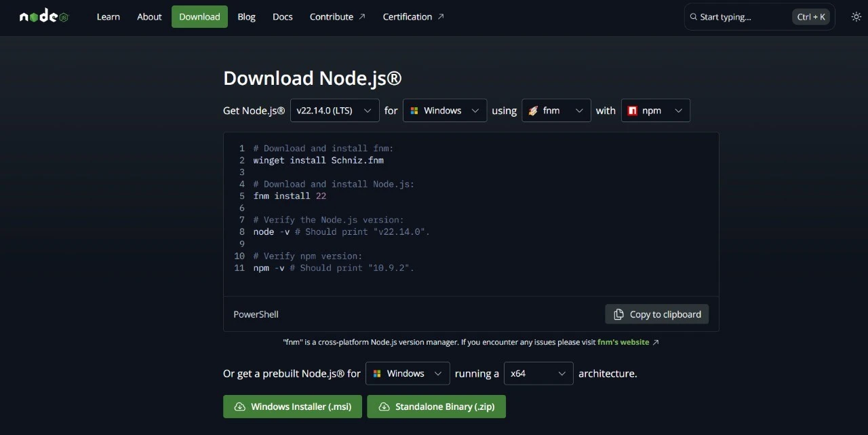Click the external arrow beside Certification
This screenshot has height=435, width=868.
[441, 17]
